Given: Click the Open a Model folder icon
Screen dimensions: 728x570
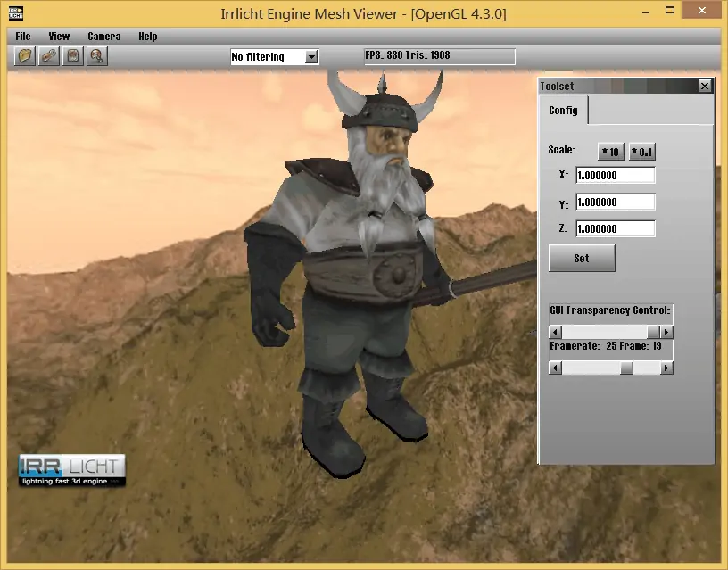Looking at the screenshot, I should (x=26, y=56).
